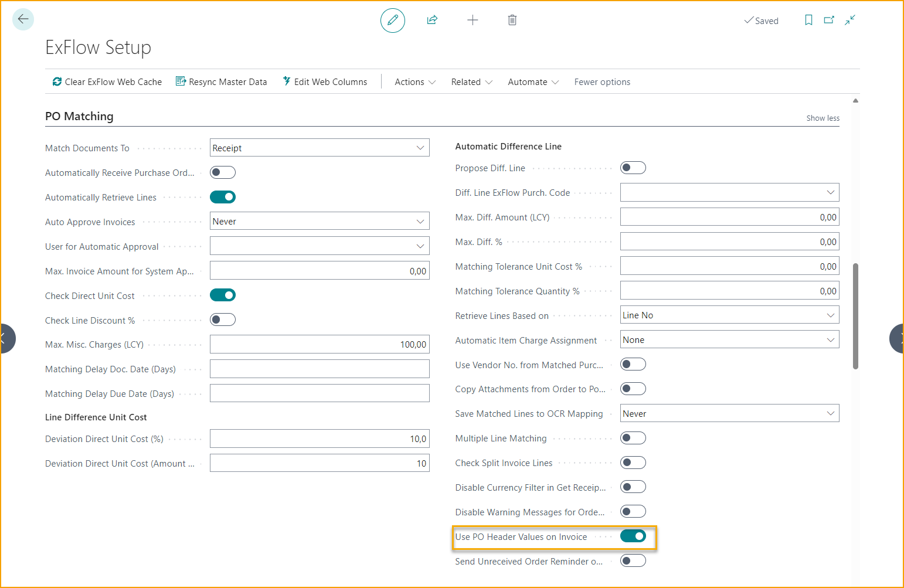Screen dimensions: 904x588
Task: Disable Use PO Header Values on Invoice
Action: point(633,536)
